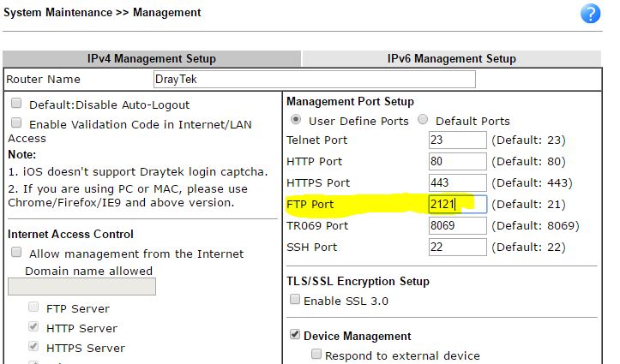Screen dimensions: 620x364
Task: Select IPv4 Management Setup tab
Action: coord(152,58)
